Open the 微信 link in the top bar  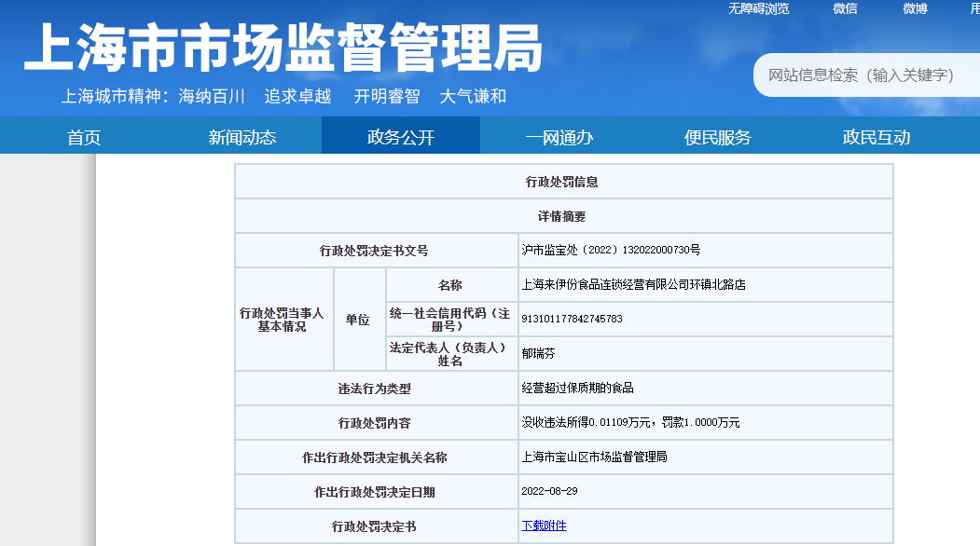point(845,9)
